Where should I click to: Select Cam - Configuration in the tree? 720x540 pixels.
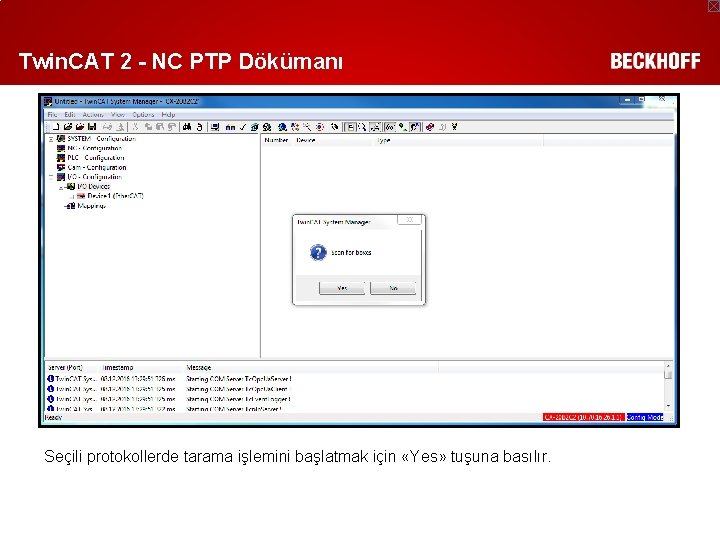point(96,168)
